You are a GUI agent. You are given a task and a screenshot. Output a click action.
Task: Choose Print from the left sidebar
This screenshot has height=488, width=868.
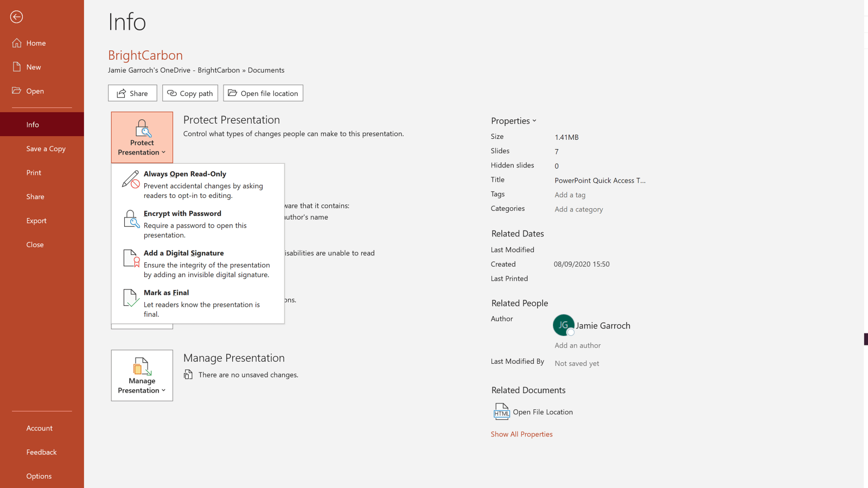[x=34, y=172]
